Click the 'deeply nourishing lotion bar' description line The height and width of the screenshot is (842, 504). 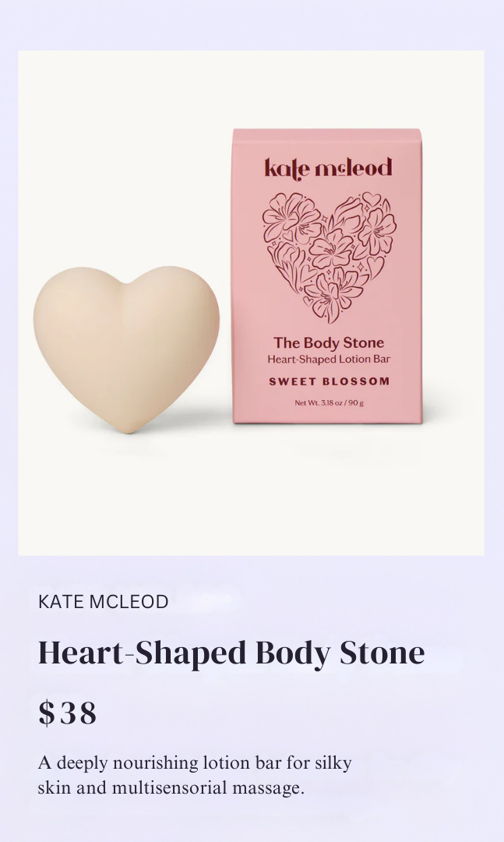pos(195,763)
